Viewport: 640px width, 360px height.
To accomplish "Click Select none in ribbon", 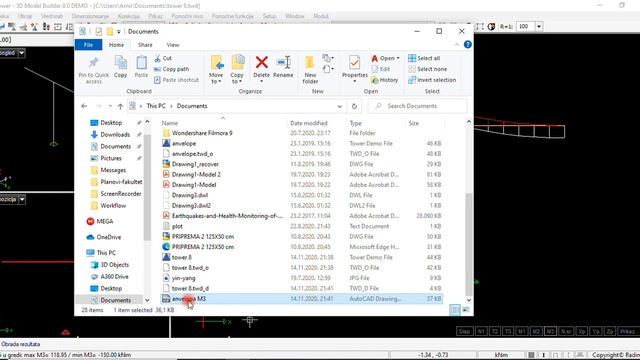I will pyautogui.click(x=427, y=69).
